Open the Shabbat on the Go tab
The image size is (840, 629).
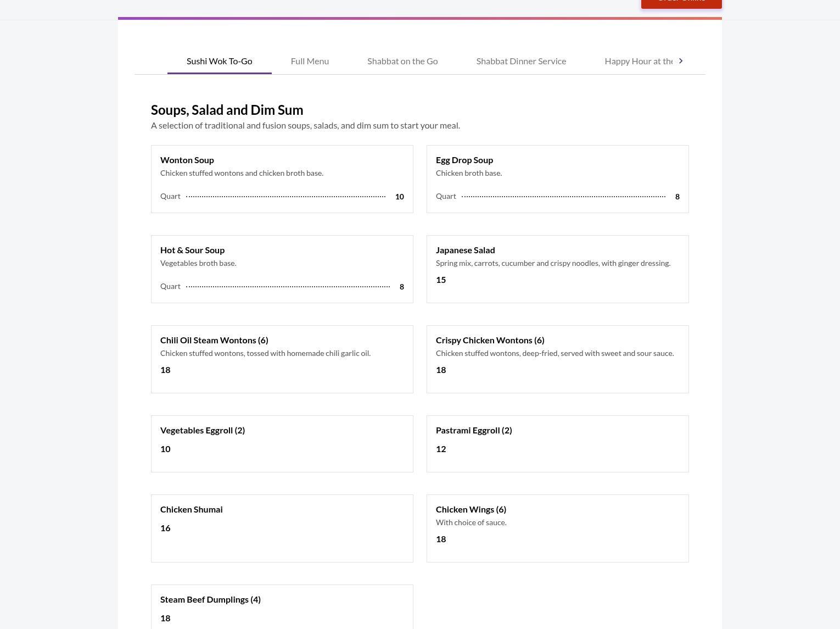[402, 61]
